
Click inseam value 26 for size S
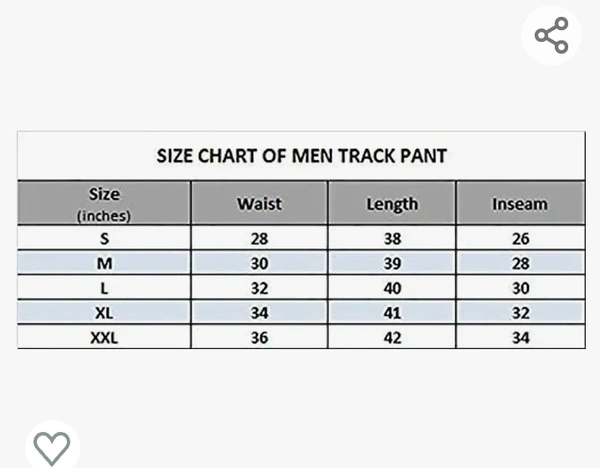(519, 238)
